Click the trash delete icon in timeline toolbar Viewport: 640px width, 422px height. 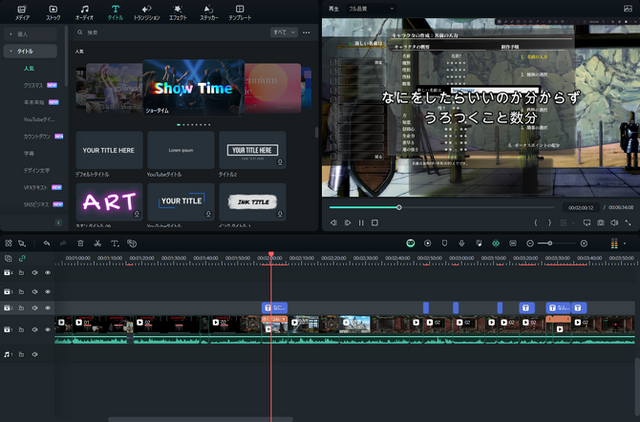tap(80, 243)
